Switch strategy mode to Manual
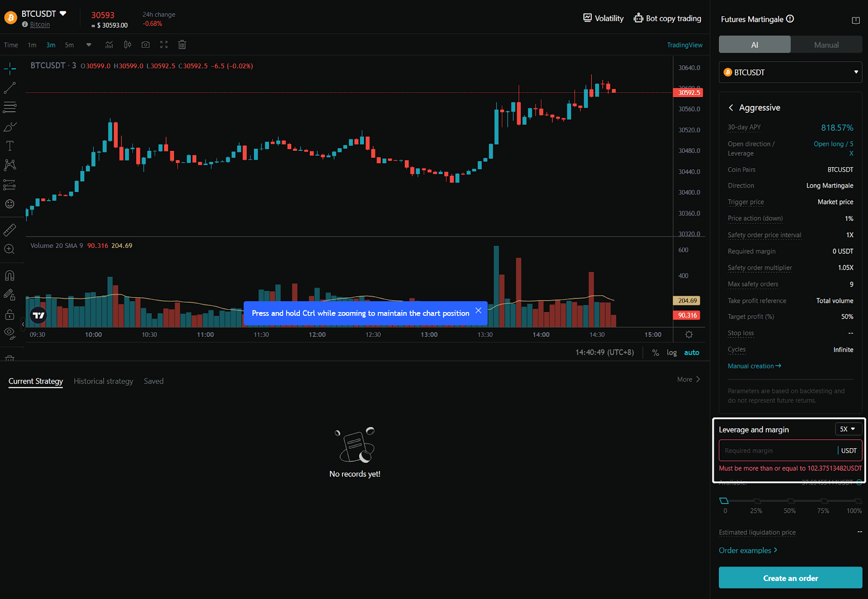Viewport: 868px width, 599px height. pos(826,44)
